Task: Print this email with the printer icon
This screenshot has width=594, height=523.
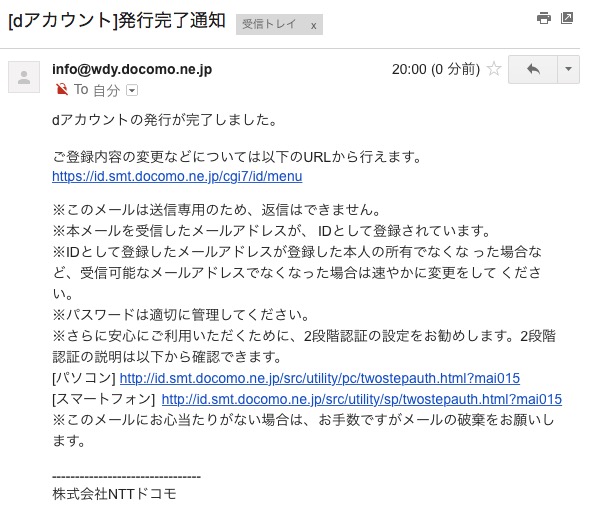Action: (544, 18)
